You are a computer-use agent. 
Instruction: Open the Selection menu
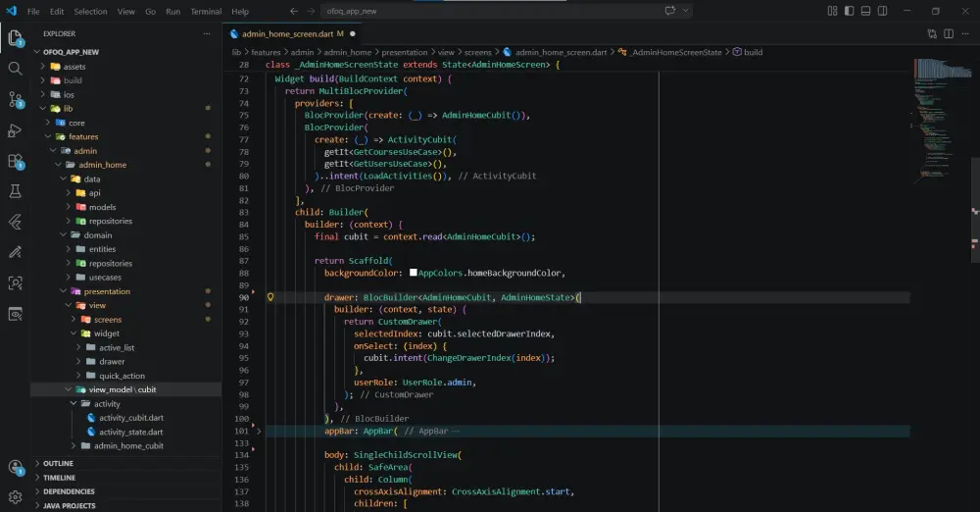pos(90,11)
